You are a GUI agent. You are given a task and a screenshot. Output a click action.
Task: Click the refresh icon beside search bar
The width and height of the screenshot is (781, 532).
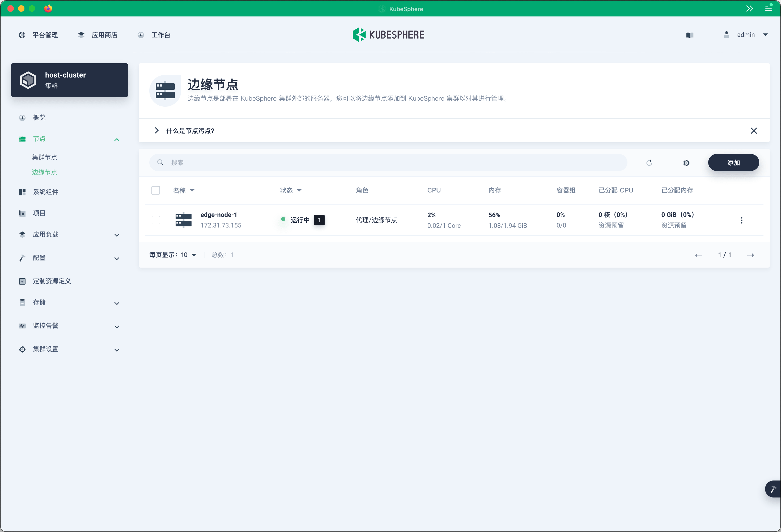[649, 162]
